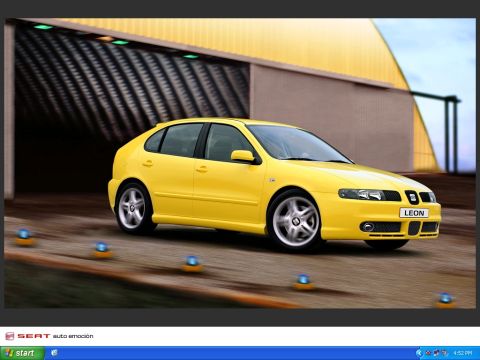Launch Internet Explorer from quick launch
The width and height of the screenshot is (480, 360).
click(54, 353)
